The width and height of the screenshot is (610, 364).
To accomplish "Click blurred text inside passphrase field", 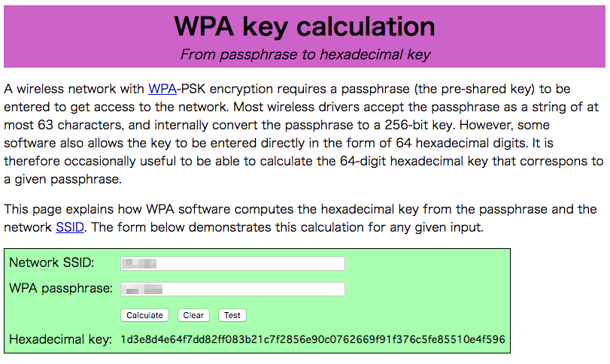I will pyautogui.click(x=142, y=290).
